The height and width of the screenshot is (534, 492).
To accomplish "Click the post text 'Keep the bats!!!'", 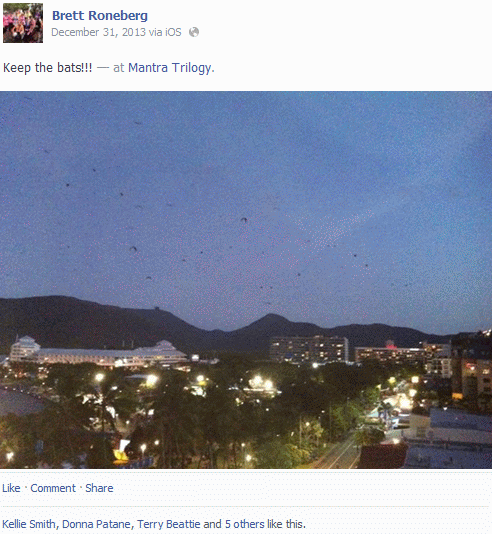I will pyautogui.click(x=48, y=67).
